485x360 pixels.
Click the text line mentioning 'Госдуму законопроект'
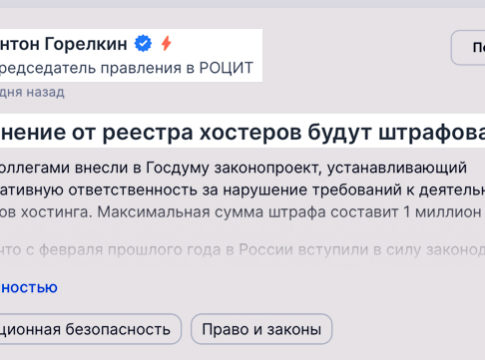pyautogui.click(x=233, y=168)
